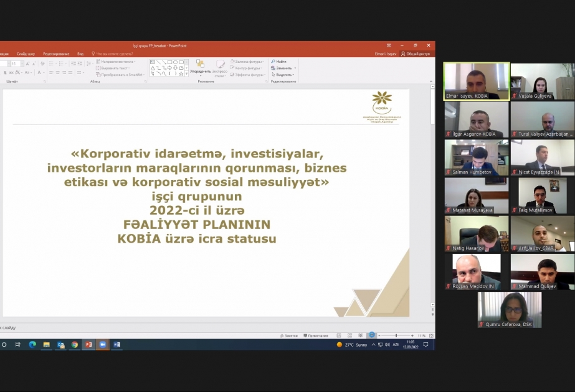575x392 pixels.
Task: Click the zoom out minus button
Action: [379, 335]
